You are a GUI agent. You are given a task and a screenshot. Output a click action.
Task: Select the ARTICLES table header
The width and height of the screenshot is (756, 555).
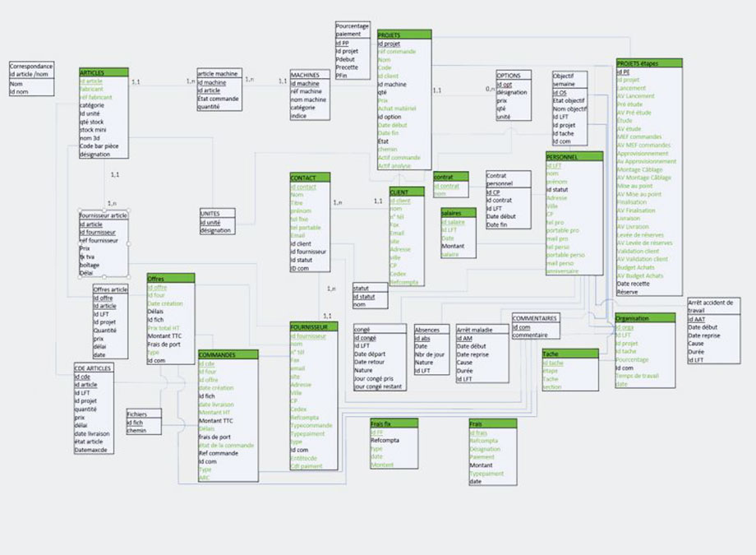pyautogui.click(x=103, y=72)
